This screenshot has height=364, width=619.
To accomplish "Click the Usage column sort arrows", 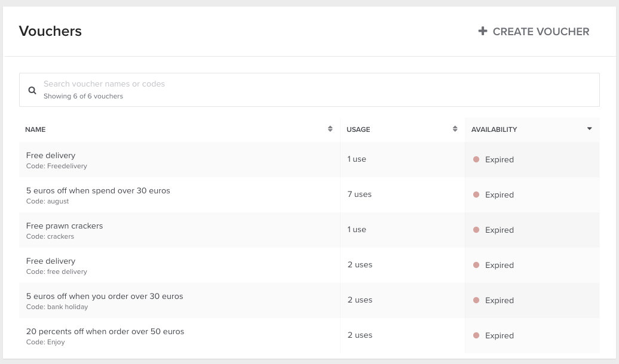I will coord(455,129).
